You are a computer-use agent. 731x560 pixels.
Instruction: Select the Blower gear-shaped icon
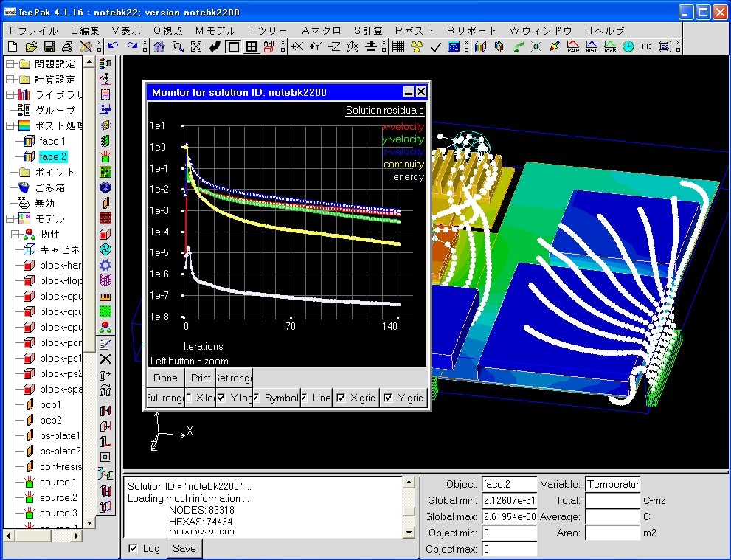coord(105,265)
